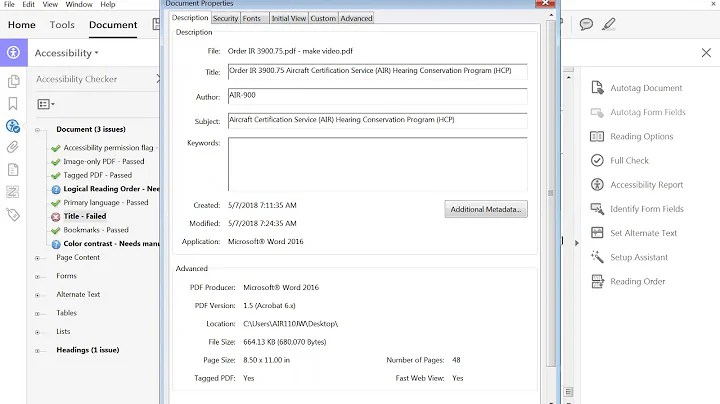Switch to the Custom tab

(x=323, y=18)
